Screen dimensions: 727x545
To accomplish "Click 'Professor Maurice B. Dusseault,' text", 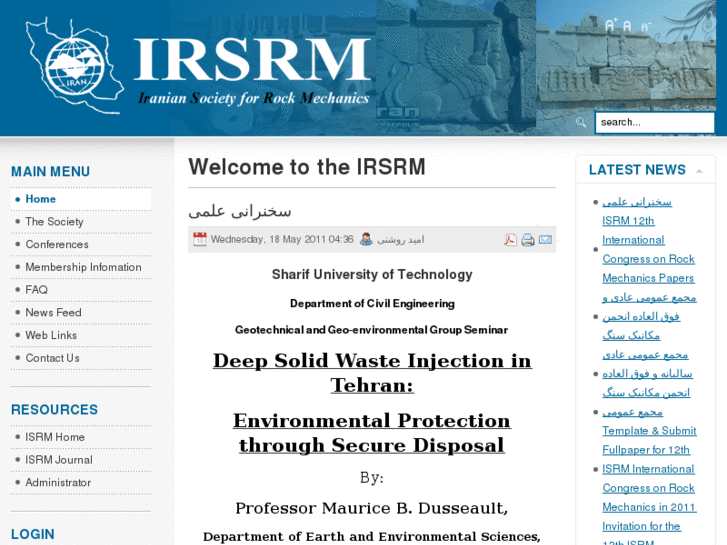I will pos(371,508).
